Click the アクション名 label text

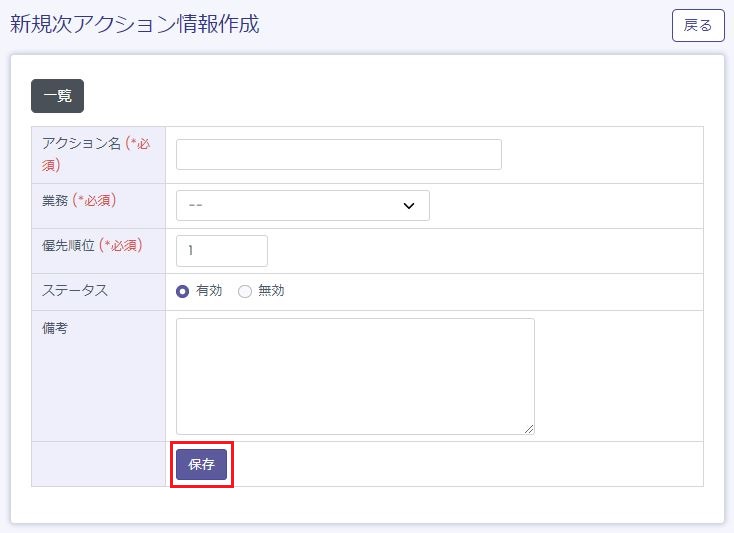(x=81, y=144)
